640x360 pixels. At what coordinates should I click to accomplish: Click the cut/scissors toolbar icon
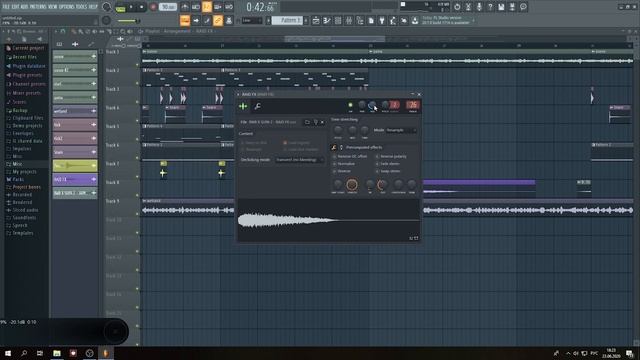tap(468, 7)
